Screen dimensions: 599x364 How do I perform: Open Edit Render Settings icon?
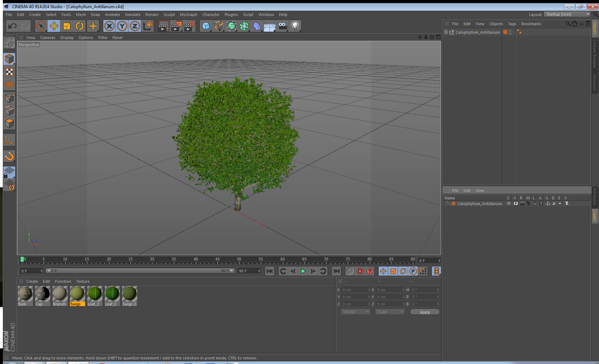point(189,26)
